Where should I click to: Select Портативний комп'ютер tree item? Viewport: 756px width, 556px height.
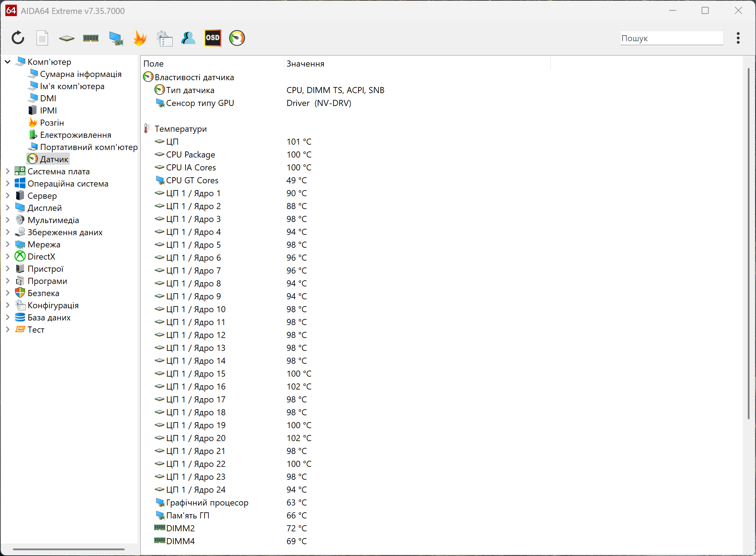pyautogui.click(x=89, y=147)
